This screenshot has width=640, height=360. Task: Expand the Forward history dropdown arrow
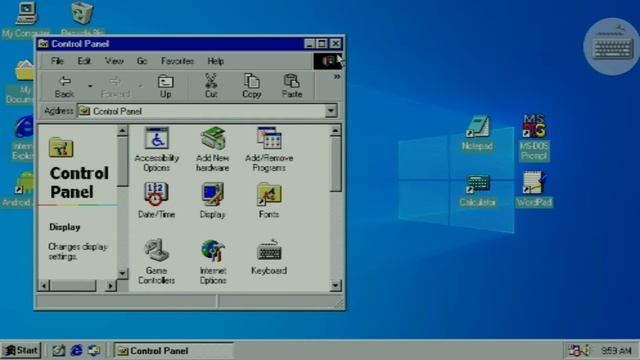140,86
